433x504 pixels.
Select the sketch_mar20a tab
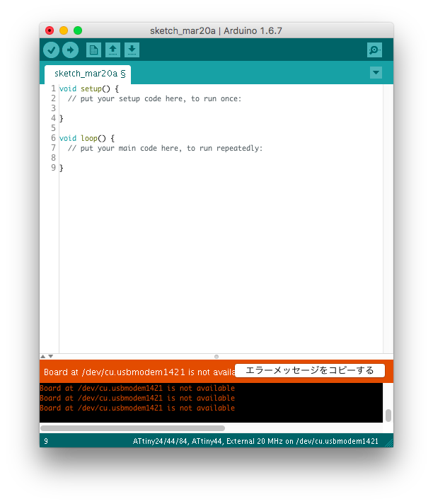(88, 74)
